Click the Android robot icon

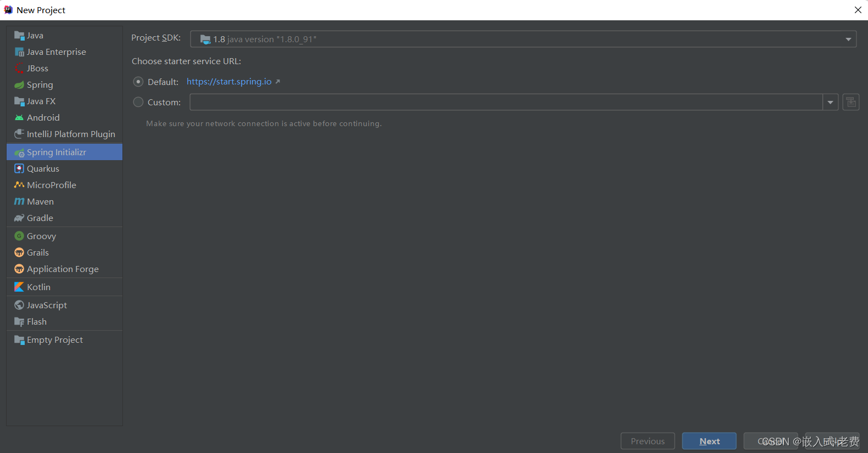click(x=19, y=118)
